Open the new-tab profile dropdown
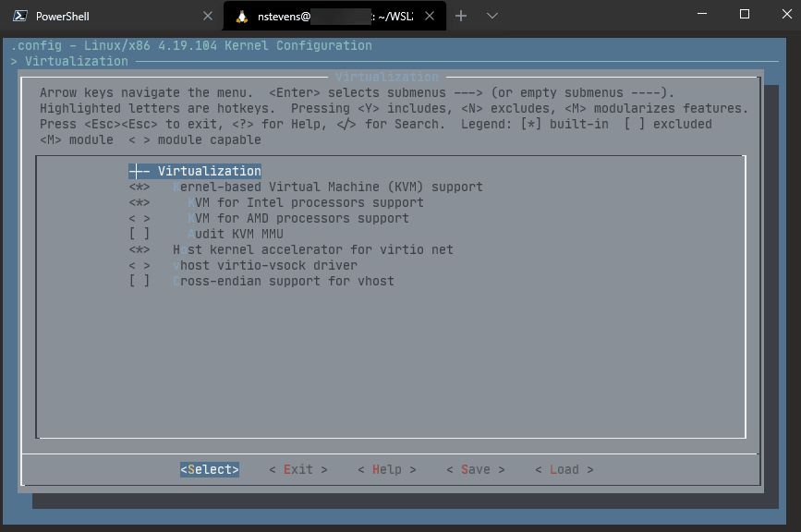Image resolution: width=801 pixels, height=532 pixels. 492,16
